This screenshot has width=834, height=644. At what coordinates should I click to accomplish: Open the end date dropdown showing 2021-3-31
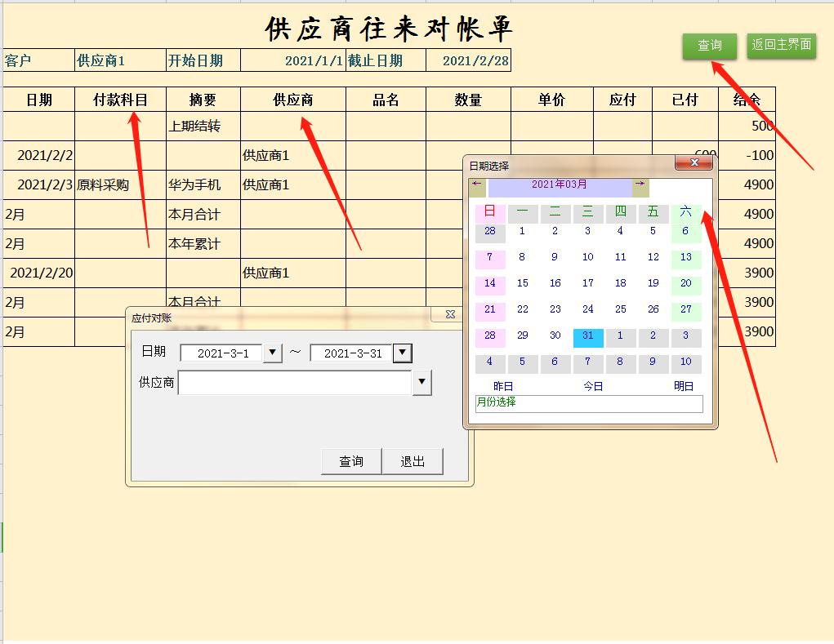click(x=401, y=352)
